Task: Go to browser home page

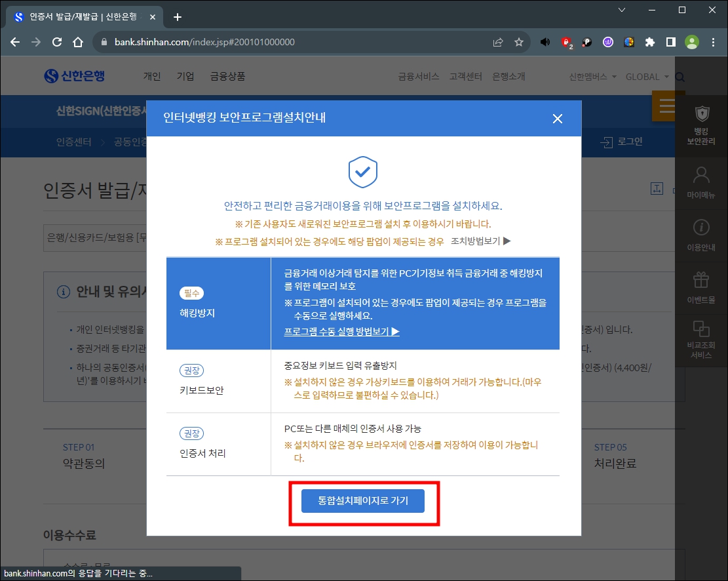Action: (78, 43)
